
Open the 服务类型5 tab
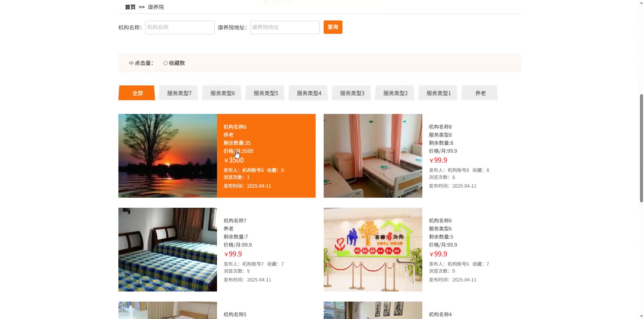pyautogui.click(x=266, y=93)
